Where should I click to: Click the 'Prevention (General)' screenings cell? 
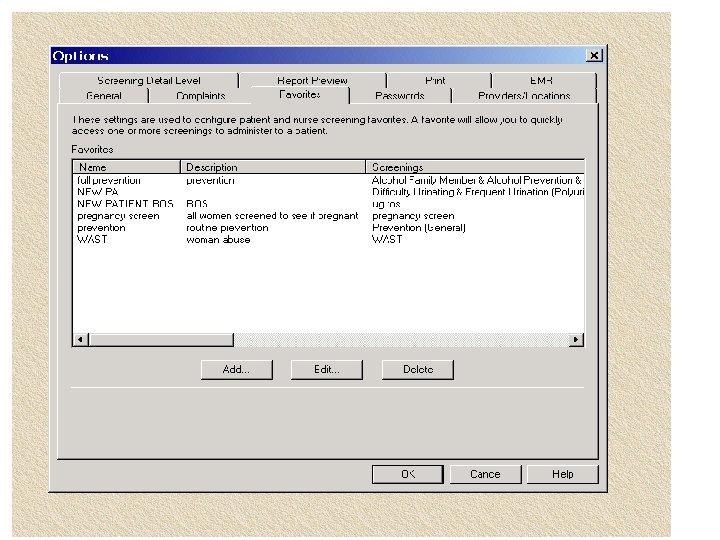[x=419, y=228]
